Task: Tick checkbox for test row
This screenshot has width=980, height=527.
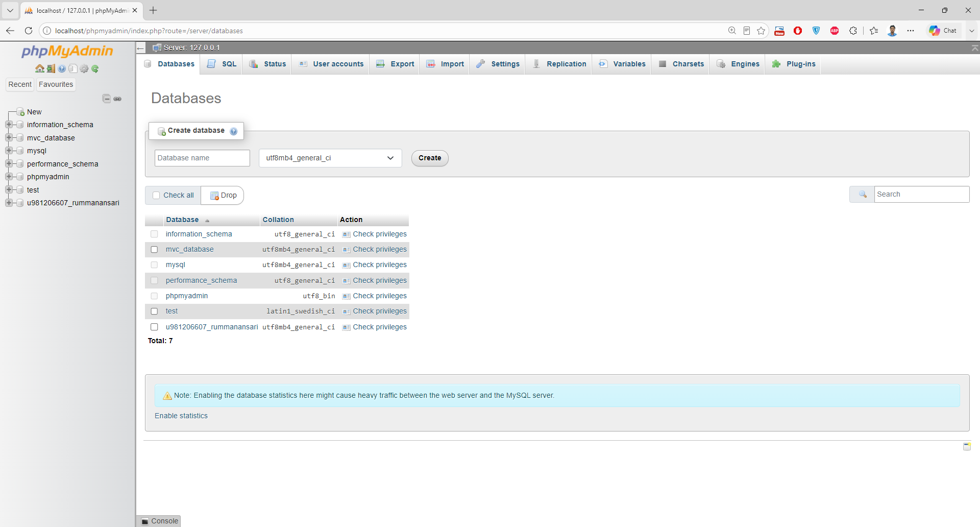Action: click(154, 312)
